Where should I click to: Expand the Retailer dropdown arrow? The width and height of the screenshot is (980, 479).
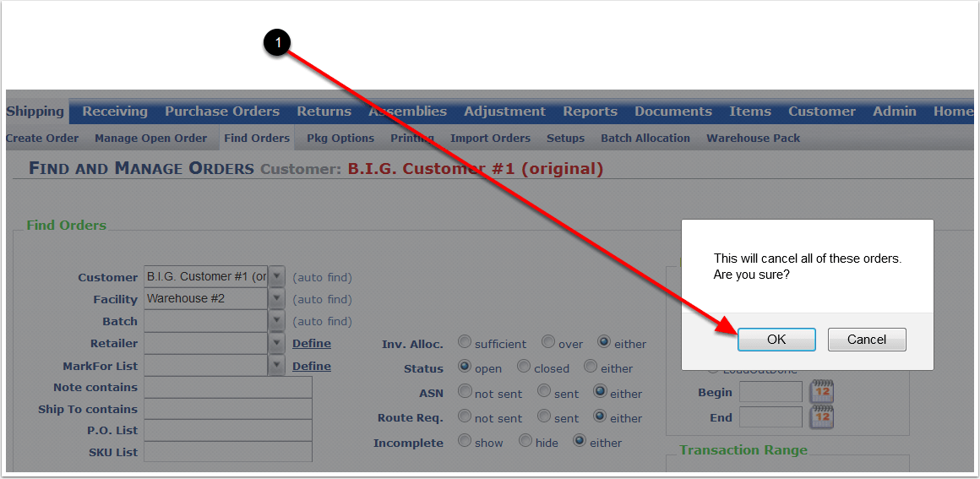click(x=277, y=343)
